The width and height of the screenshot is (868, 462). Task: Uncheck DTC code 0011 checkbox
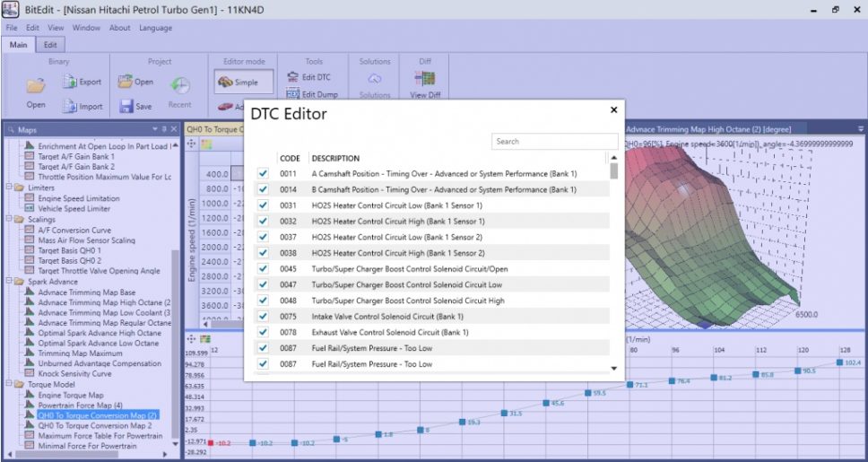click(x=263, y=173)
